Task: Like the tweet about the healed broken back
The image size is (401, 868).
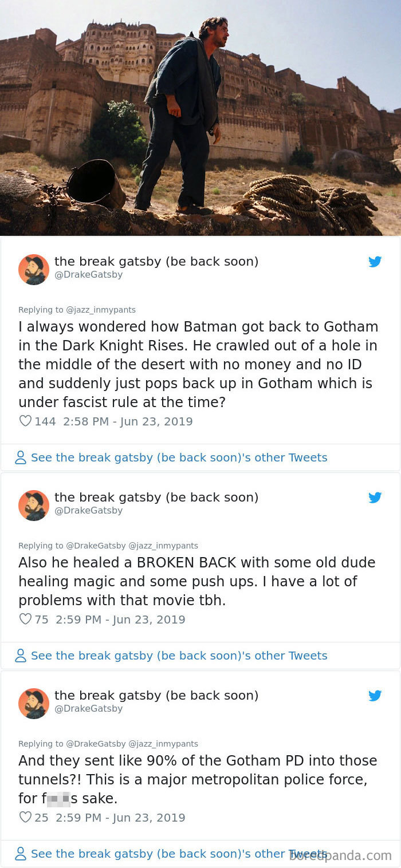Action: 25,619
